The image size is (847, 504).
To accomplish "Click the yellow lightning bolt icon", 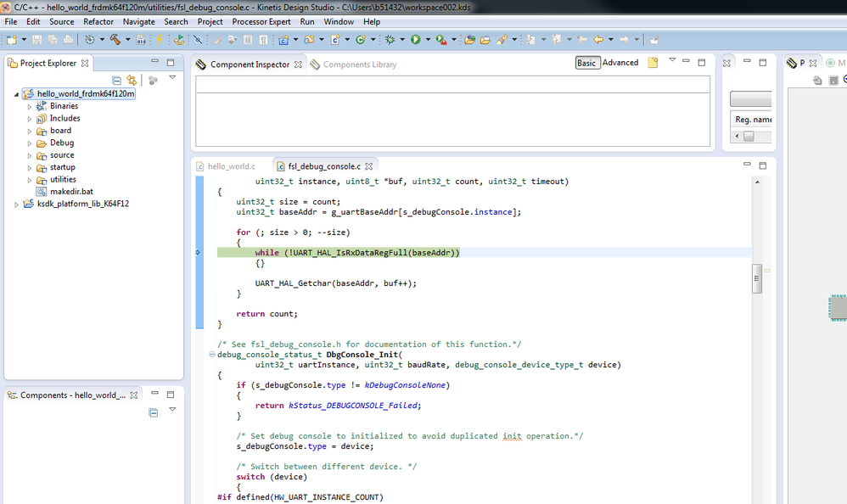I will pyautogui.click(x=160, y=39).
